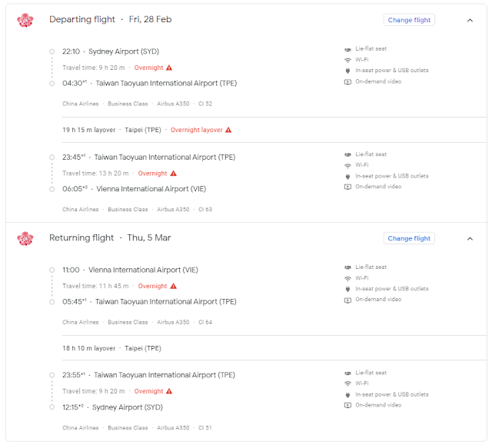The width and height of the screenshot is (492, 448).
Task: Click the In-seat power plug icon for CI 64
Action: [x=347, y=289]
